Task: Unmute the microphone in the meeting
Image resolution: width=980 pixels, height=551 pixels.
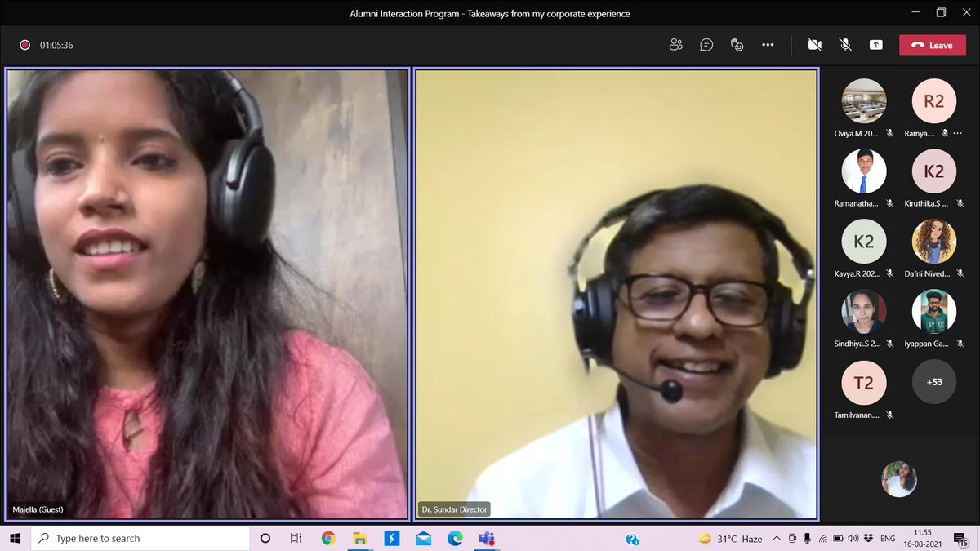Action: [x=845, y=45]
